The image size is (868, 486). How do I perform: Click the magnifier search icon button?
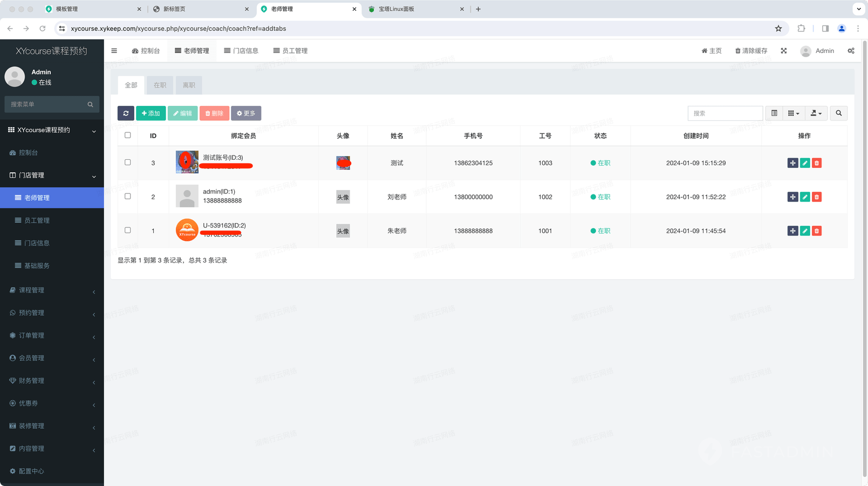pos(838,113)
